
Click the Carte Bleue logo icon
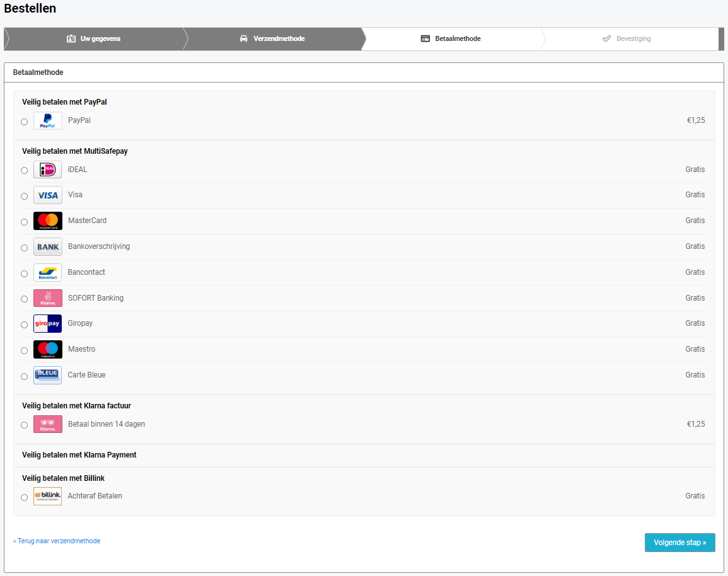48,376
